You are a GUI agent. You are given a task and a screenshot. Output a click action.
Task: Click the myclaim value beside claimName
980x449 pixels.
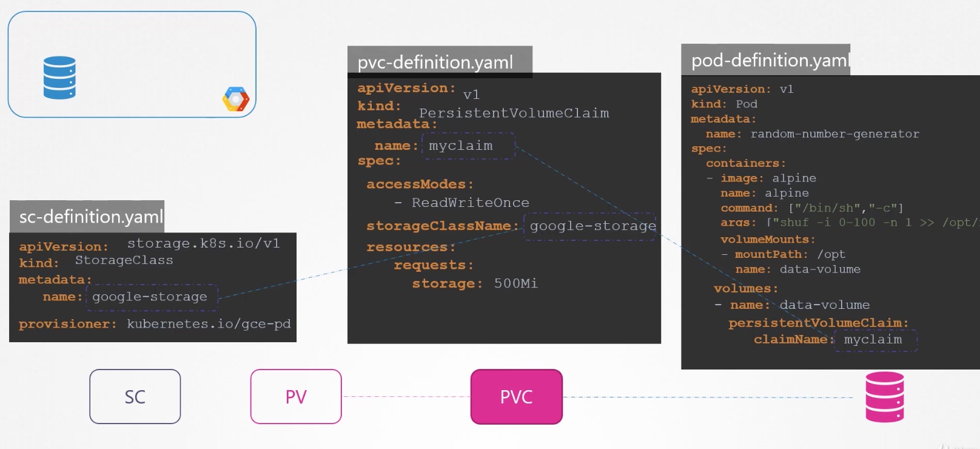pyautogui.click(x=873, y=340)
